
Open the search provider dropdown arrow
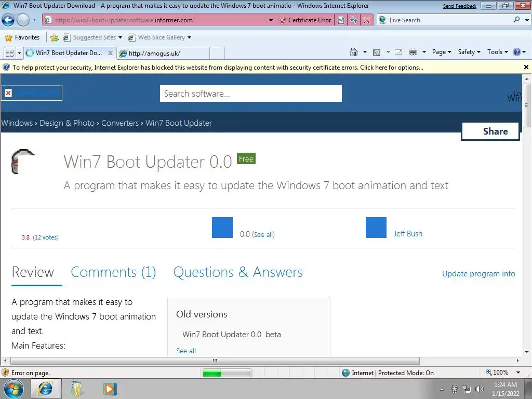pos(527,20)
